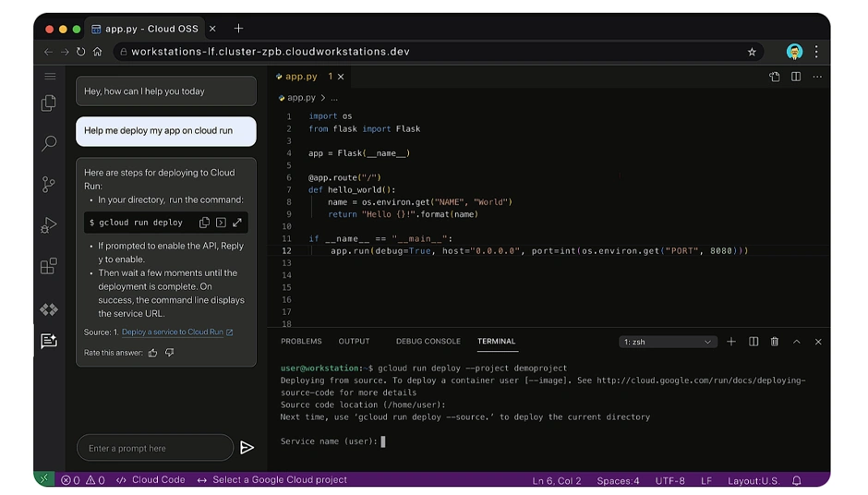
Task: Click the def hello_world() line
Action: (x=352, y=190)
